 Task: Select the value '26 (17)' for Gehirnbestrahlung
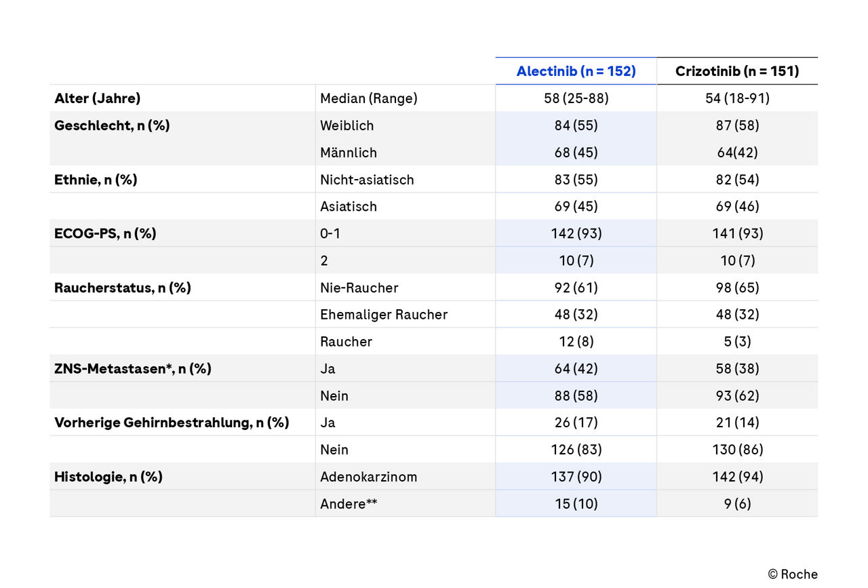tap(576, 423)
